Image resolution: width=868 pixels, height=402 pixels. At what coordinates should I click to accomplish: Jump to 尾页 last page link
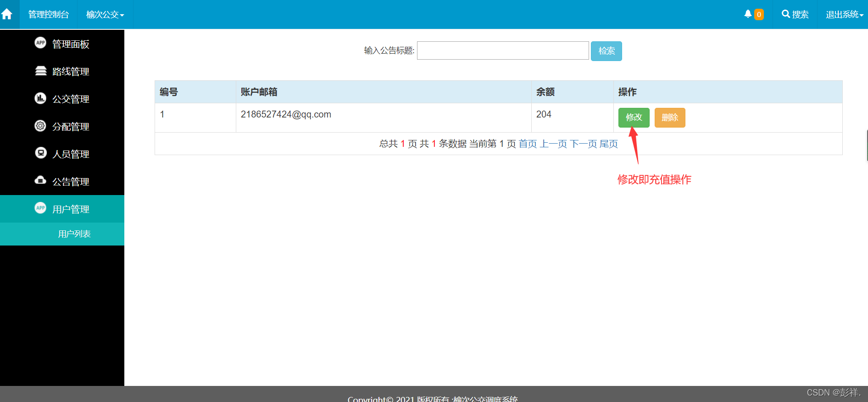coord(609,144)
